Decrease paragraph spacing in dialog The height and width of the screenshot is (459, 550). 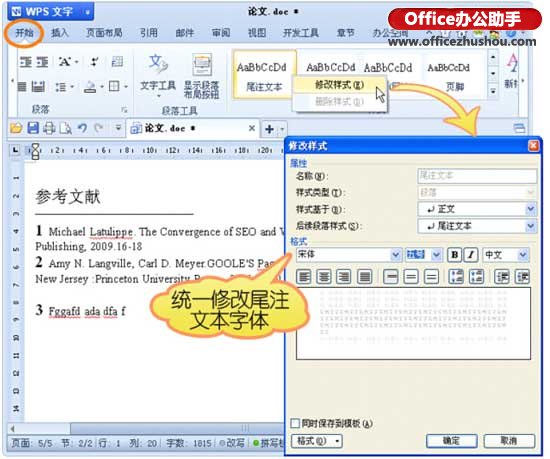476,277
